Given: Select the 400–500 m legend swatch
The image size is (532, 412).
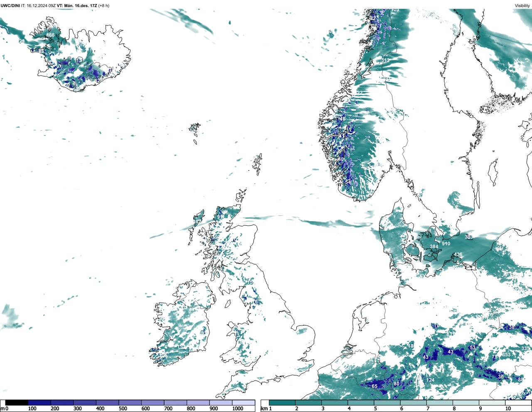Looking at the screenshot, I should click(107, 402).
